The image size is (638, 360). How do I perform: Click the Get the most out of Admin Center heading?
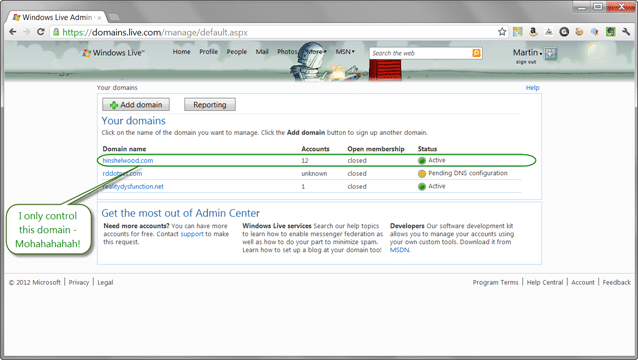[x=181, y=213]
